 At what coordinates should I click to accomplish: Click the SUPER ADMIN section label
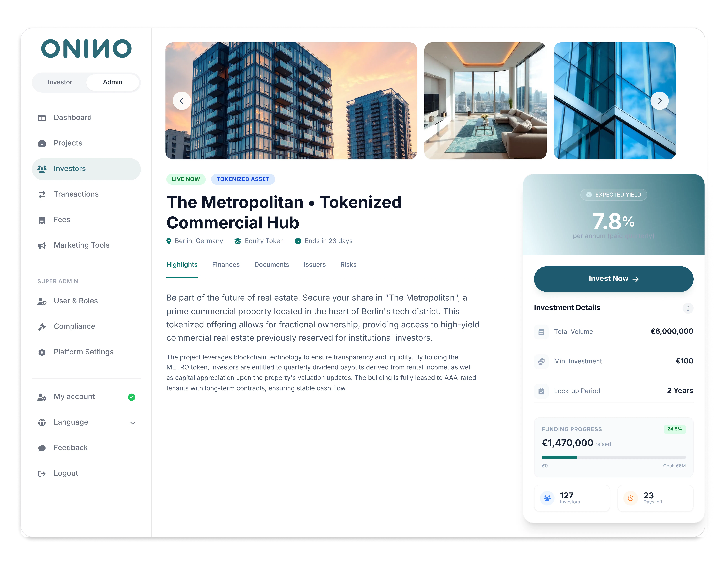(x=58, y=281)
